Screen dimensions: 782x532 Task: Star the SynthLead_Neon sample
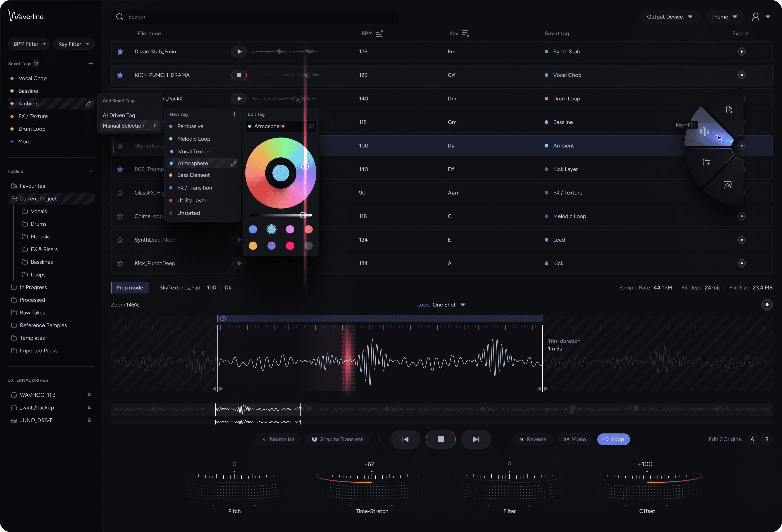pos(120,240)
